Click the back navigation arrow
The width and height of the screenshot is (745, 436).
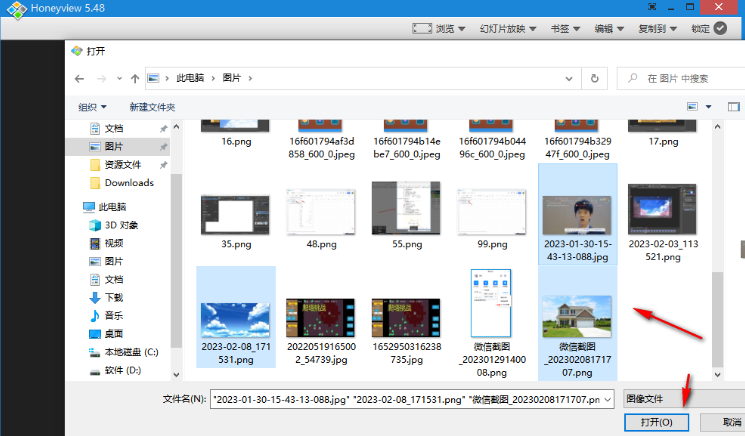click(80, 77)
